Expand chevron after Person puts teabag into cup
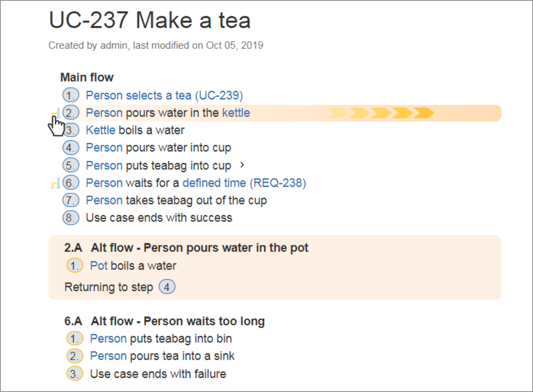The width and height of the screenshot is (533, 392). tap(242, 165)
